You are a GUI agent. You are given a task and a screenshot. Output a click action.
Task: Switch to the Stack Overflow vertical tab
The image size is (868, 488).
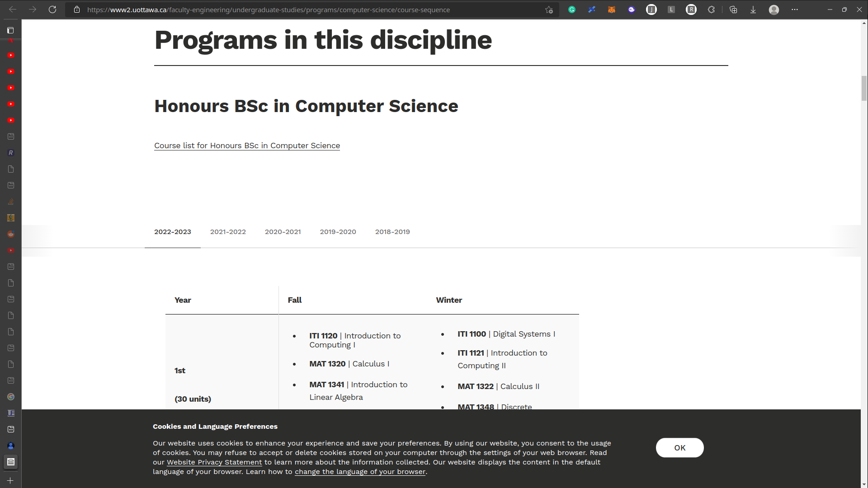tap(11, 202)
